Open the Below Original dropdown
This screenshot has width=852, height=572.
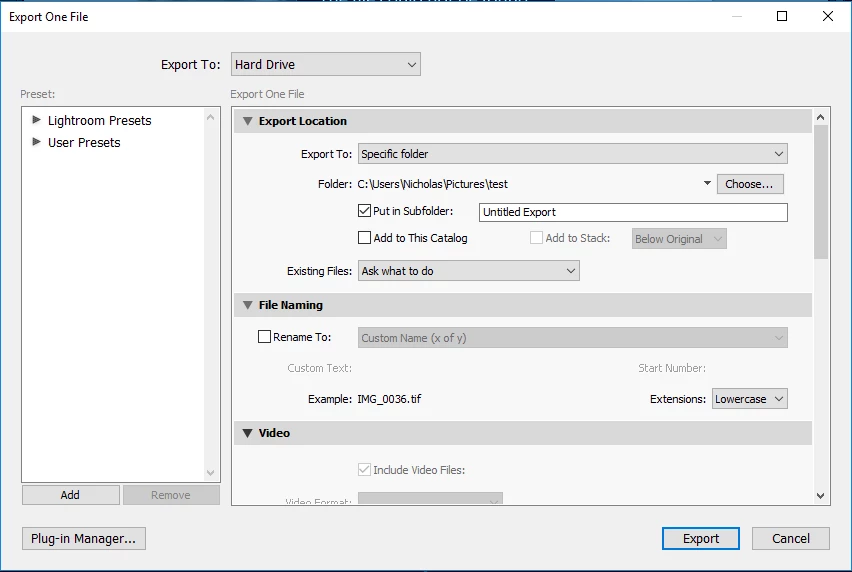[x=679, y=239]
